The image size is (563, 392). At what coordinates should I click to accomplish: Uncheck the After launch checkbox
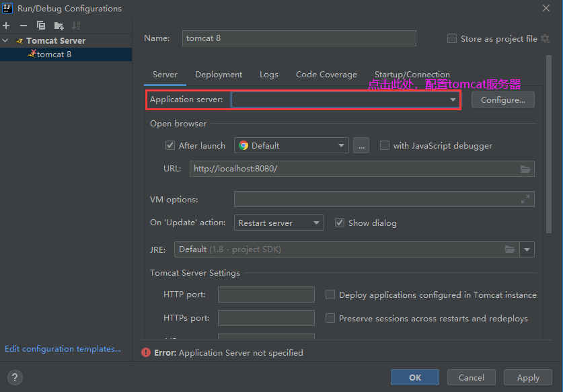(x=170, y=145)
